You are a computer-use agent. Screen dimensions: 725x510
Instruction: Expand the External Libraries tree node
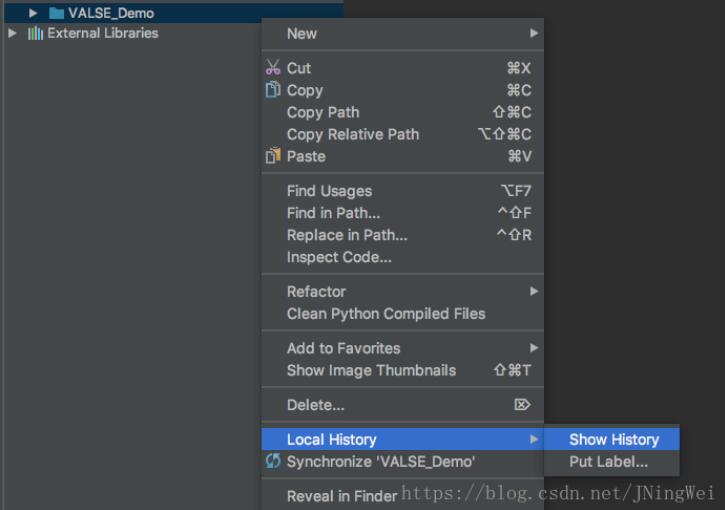[12, 33]
